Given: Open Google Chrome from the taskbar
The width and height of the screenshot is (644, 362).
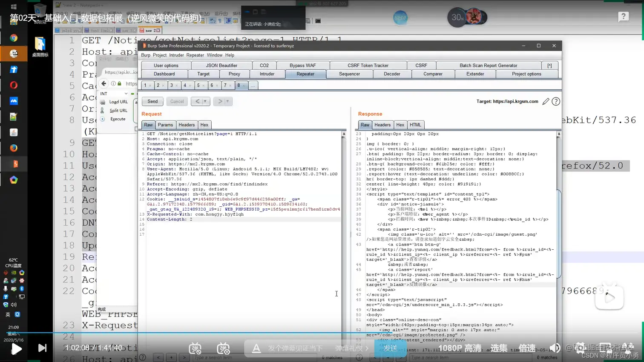Looking at the screenshot, I should tap(14, 38).
